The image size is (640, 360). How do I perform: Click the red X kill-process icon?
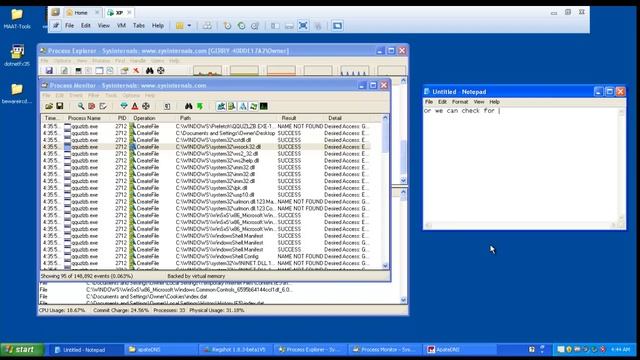coord(136,71)
